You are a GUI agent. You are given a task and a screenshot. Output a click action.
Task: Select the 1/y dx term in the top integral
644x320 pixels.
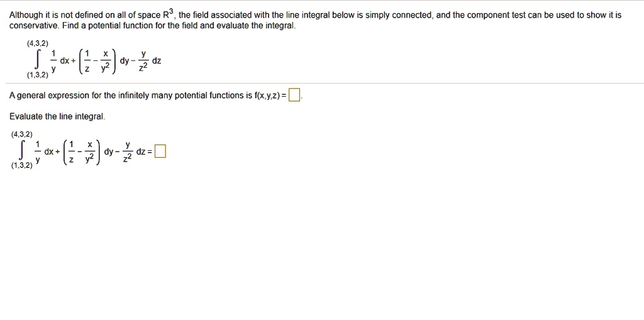pyautogui.click(x=61, y=61)
